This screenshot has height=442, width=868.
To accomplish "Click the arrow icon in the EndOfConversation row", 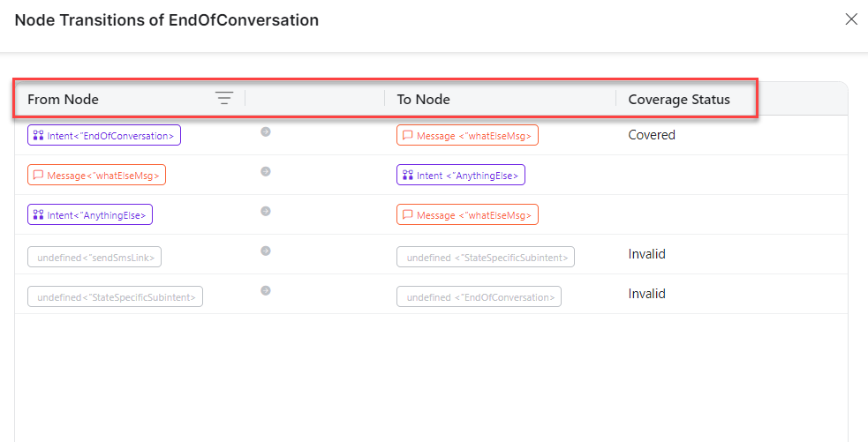I will tap(265, 132).
